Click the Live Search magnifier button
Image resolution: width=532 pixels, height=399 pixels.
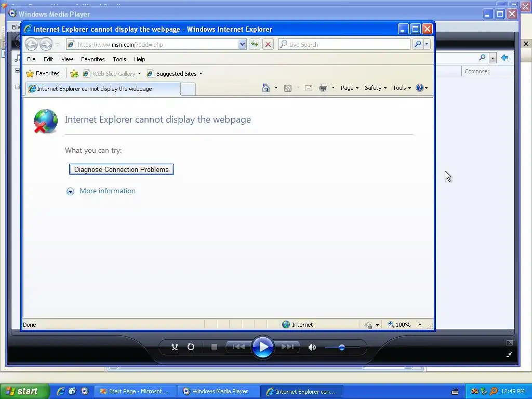pyautogui.click(x=418, y=44)
